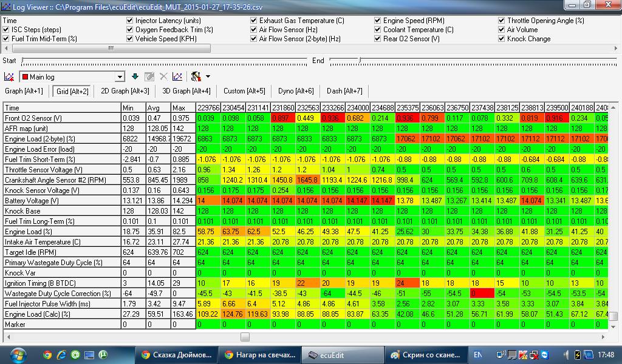Uncheck Throttle Opening Angle (%)
The height and width of the screenshot is (364, 622).
[501, 20]
